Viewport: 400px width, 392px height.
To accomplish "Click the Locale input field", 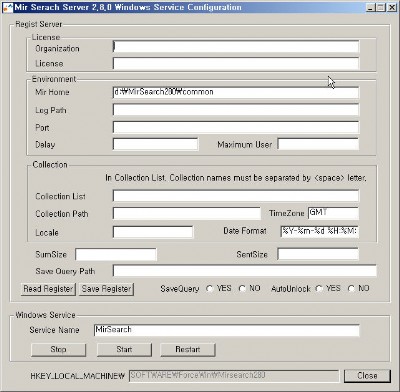I will tap(153, 232).
